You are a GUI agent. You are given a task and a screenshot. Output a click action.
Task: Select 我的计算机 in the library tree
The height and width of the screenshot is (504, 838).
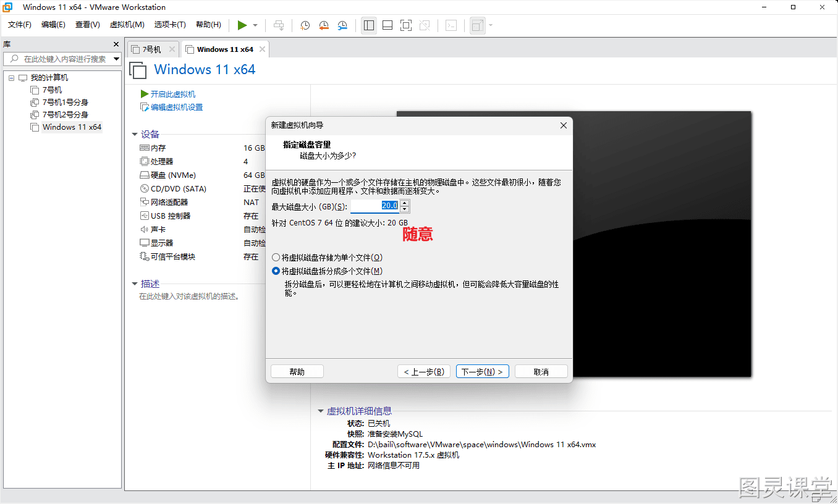pyautogui.click(x=49, y=78)
